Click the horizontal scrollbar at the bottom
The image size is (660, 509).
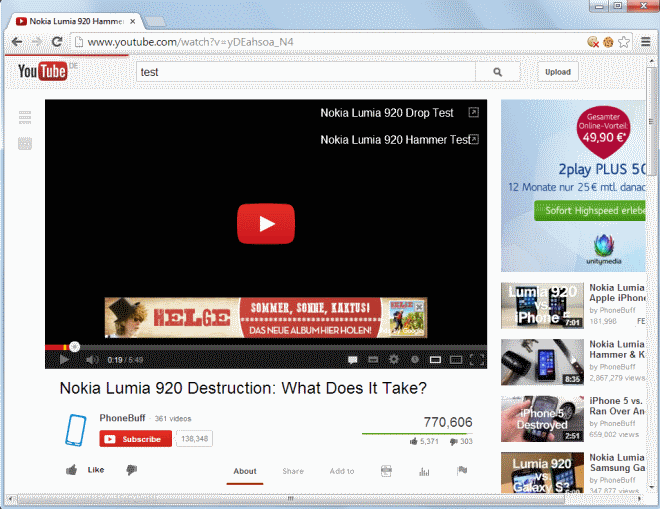pyautogui.click(x=290, y=498)
